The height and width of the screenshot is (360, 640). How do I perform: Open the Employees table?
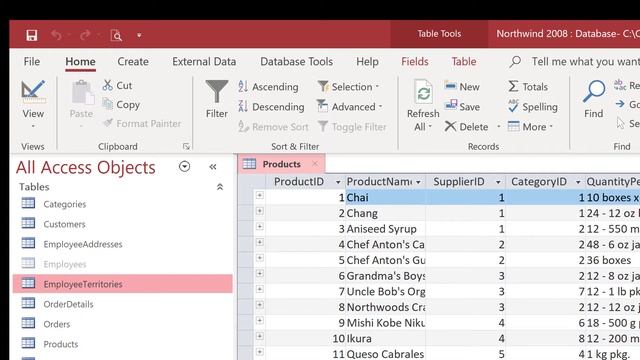pyautogui.click(x=122, y=264)
